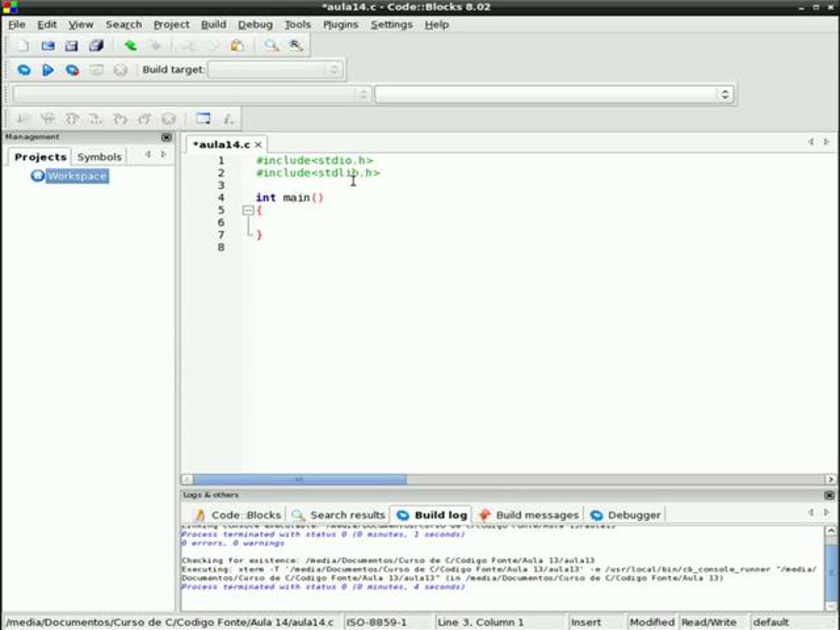Switch to the Build messages tab
The width and height of the screenshot is (840, 630).
pyautogui.click(x=528, y=515)
